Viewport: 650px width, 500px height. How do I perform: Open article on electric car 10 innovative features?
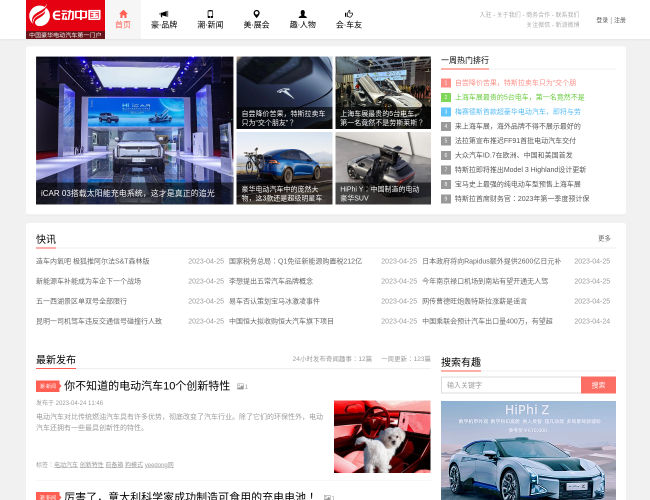click(147, 386)
